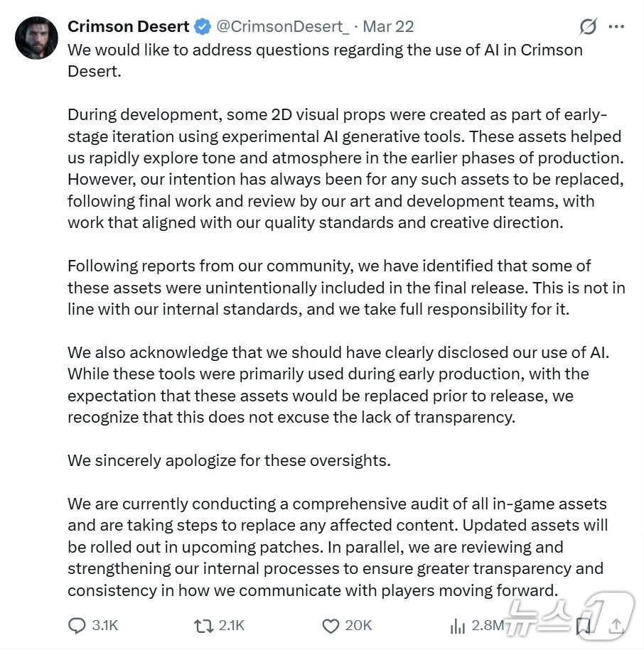Image resolution: width=644 pixels, height=650 pixels.
Task: Bookmark this Crimson Desert post
Action: coord(584,626)
